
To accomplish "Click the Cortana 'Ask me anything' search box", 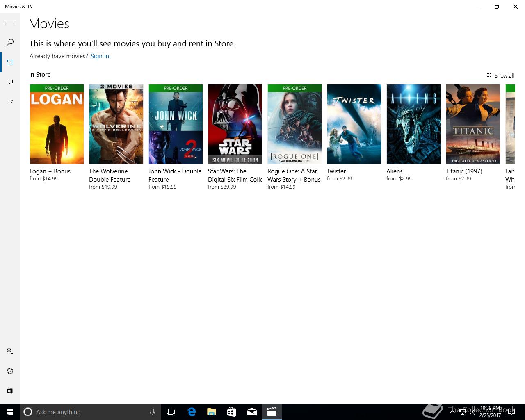I will (x=90, y=412).
